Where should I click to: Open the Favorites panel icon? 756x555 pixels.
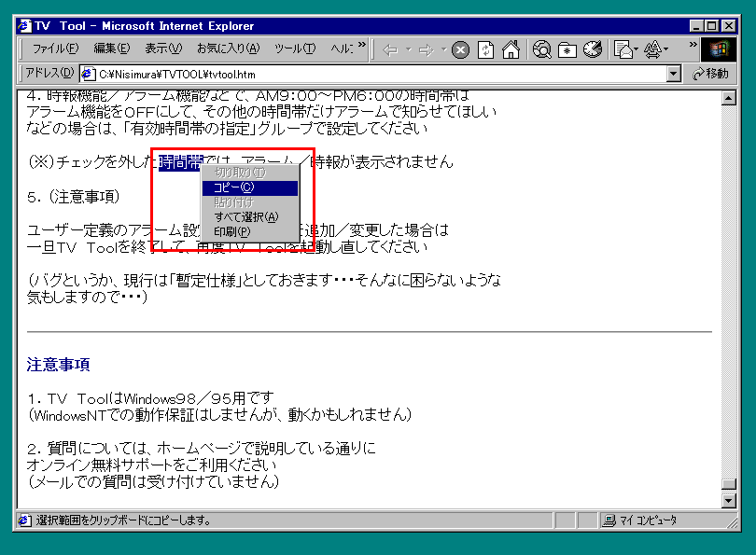(x=567, y=49)
